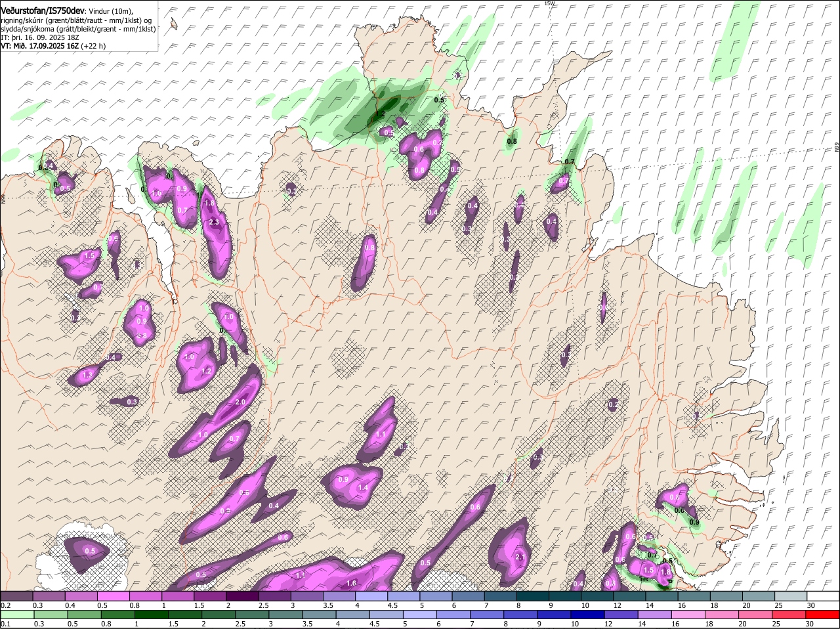
Task: Pick the light pink 16–18 swatch, lower legend
Action: coord(689,615)
